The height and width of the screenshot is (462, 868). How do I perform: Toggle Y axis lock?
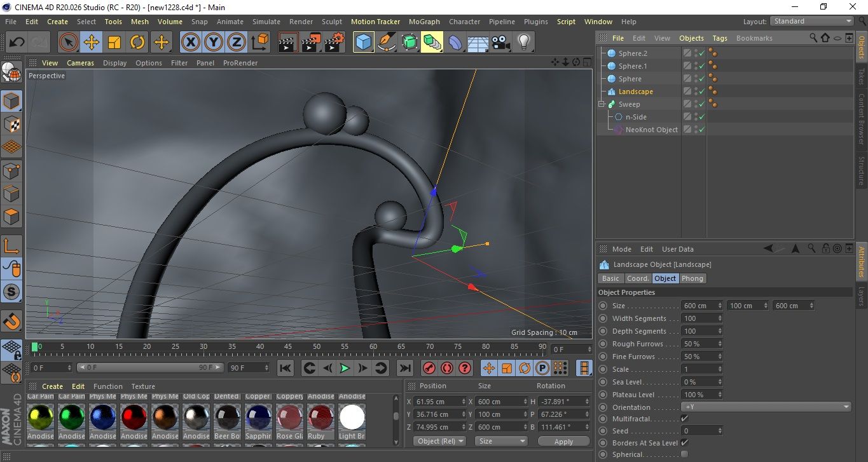214,43
